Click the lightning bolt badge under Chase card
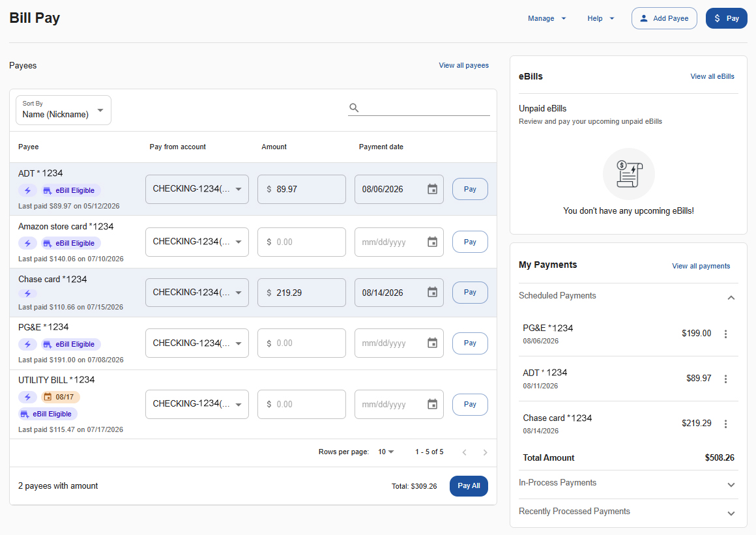The width and height of the screenshot is (756, 535). click(x=27, y=293)
